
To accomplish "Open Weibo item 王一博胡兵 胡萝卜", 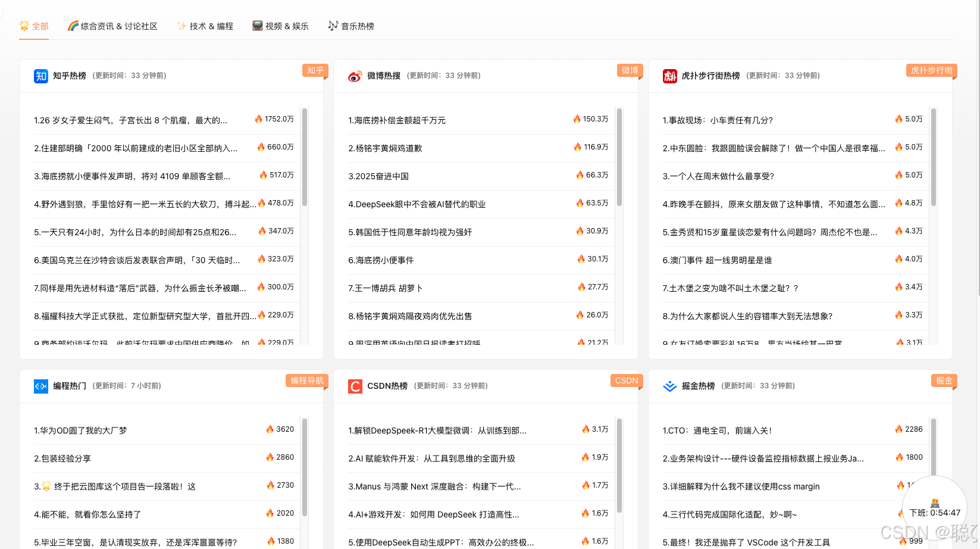I will [385, 288].
